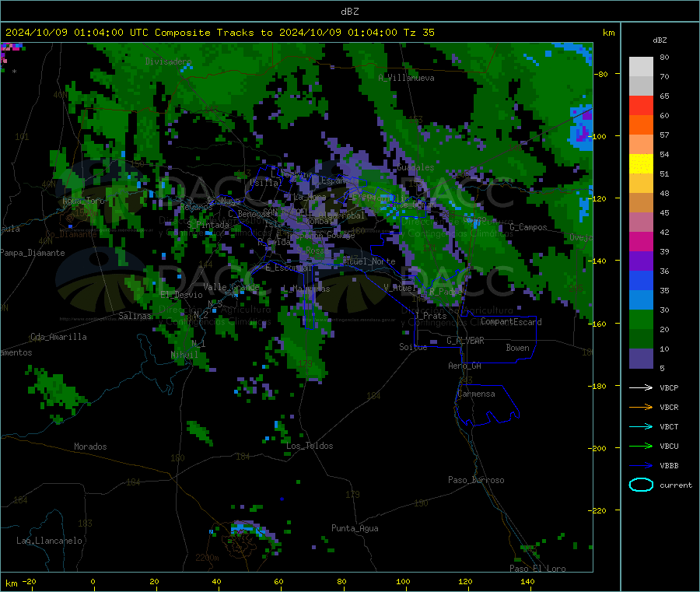Click the Atuel_Norte map label
700x592 pixels.
pyautogui.click(x=369, y=261)
